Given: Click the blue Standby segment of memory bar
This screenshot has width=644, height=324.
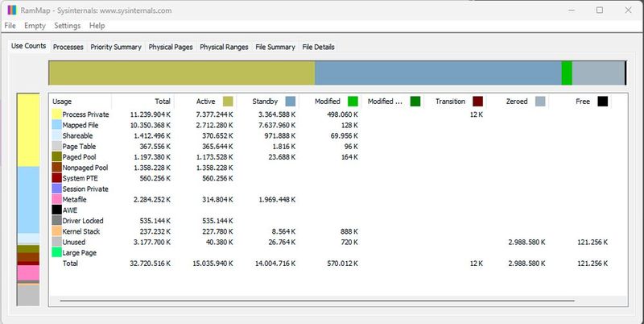Looking at the screenshot, I should [438, 73].
